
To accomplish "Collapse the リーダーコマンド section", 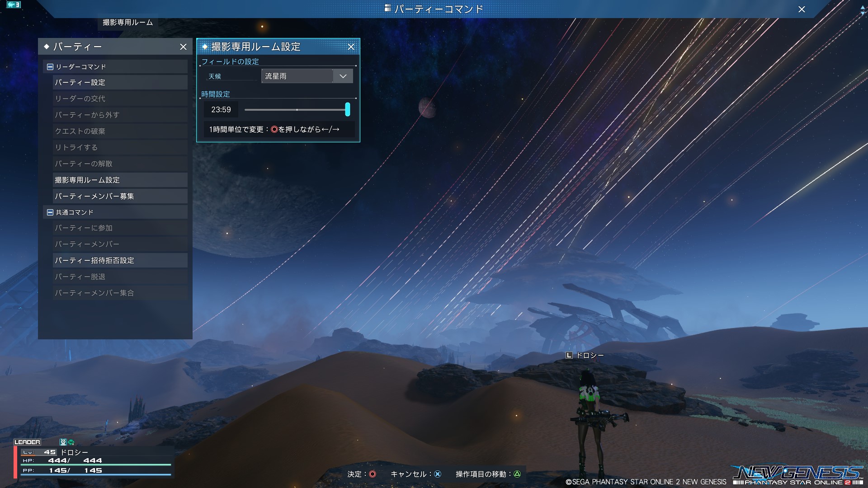I will pos(50,67).
